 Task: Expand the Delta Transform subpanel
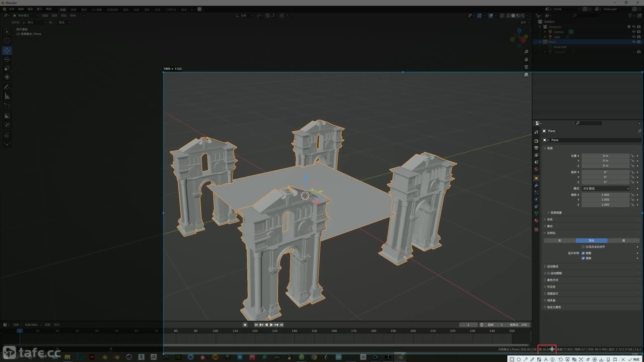click(554, 213)
